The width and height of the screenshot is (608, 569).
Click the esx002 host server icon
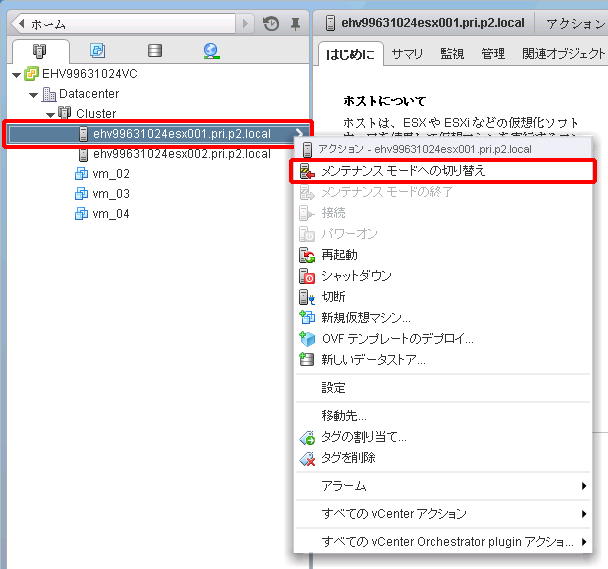(x=83, y=154)
